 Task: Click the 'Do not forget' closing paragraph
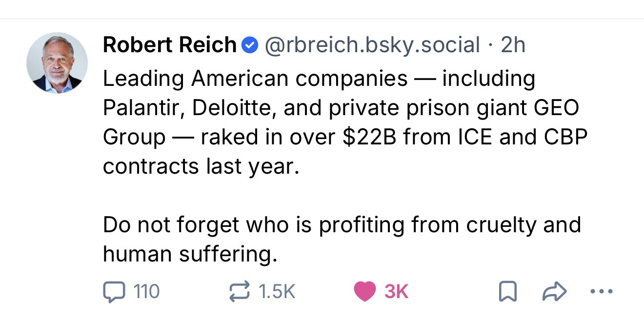tap(342, 225)
